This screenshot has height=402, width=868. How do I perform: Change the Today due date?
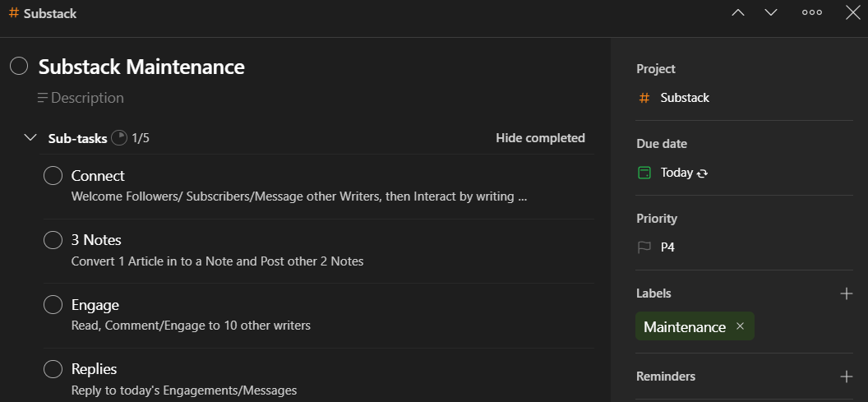(x=676, y=173)
